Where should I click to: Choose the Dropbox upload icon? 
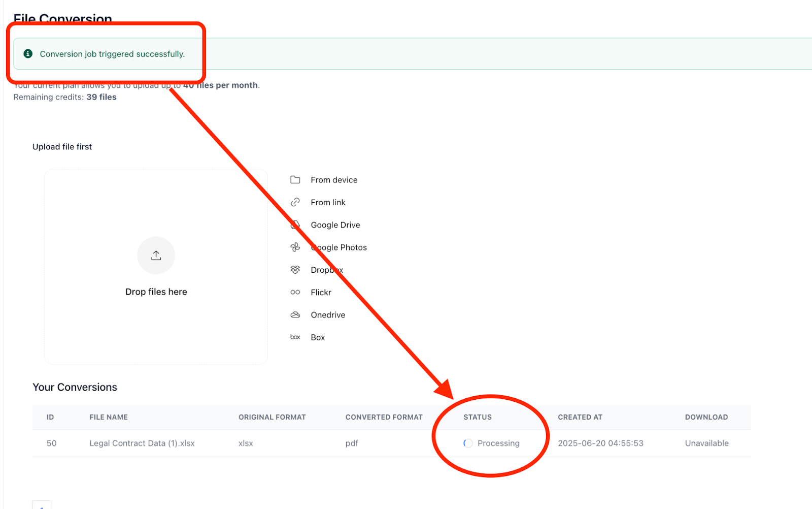pyautogui.click(x=295, y=270)
